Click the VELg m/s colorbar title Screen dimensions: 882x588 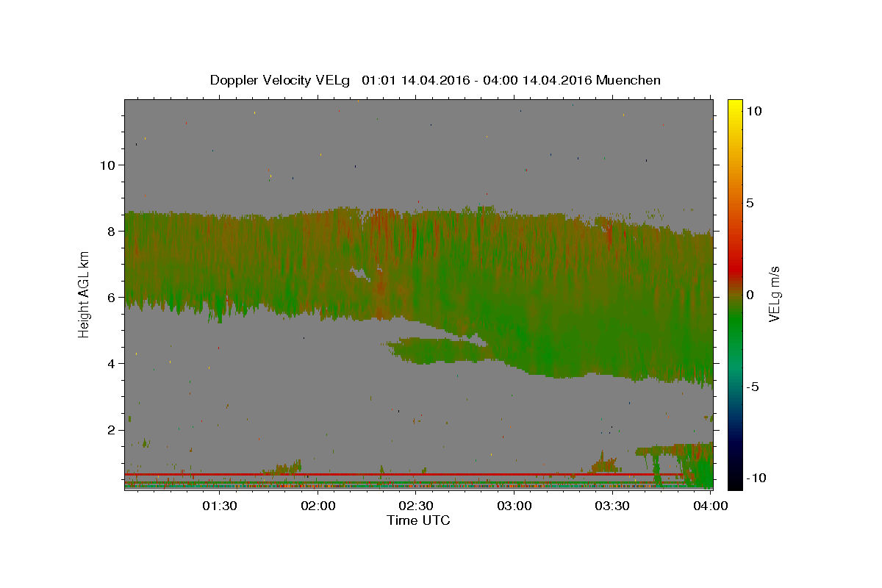click(775, 294)
